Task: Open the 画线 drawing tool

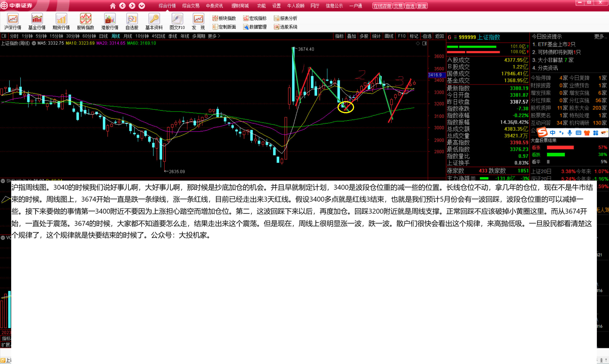Action: pos(389,36)
